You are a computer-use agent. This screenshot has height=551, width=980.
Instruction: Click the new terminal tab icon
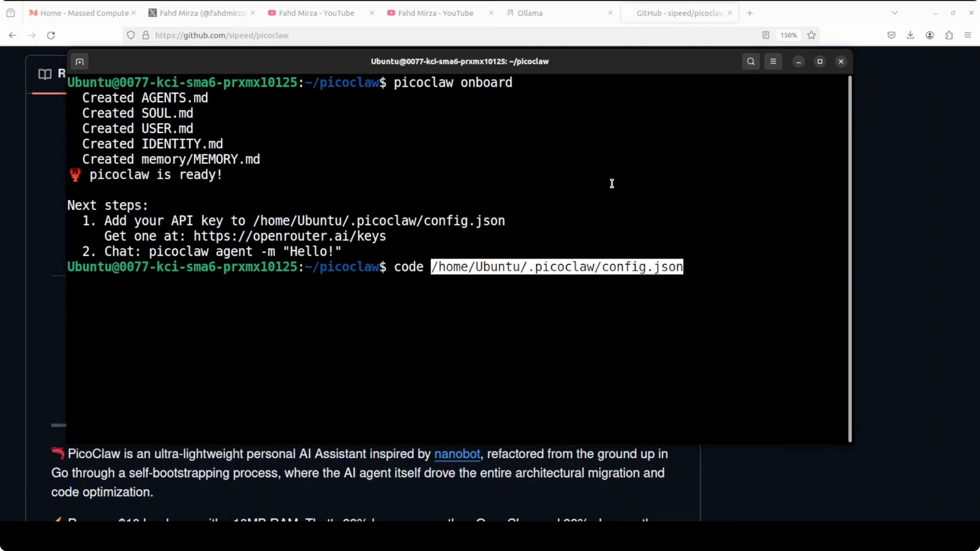click(80, 61)
